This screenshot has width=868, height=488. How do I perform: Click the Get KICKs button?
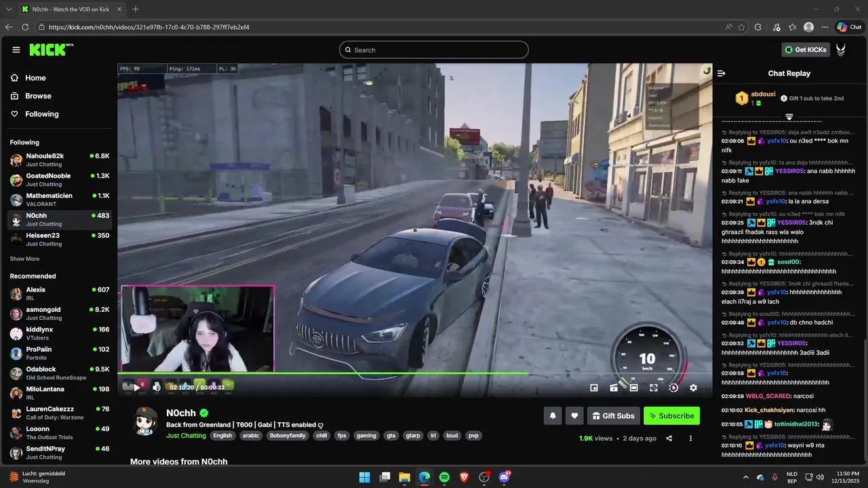pos(806,49)
